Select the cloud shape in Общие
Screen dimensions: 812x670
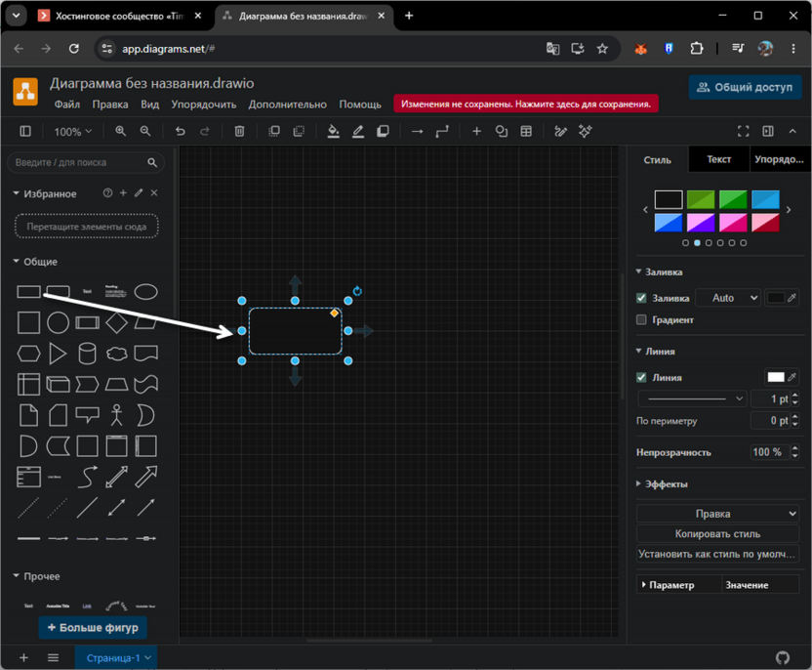click(x=116, y=354)
